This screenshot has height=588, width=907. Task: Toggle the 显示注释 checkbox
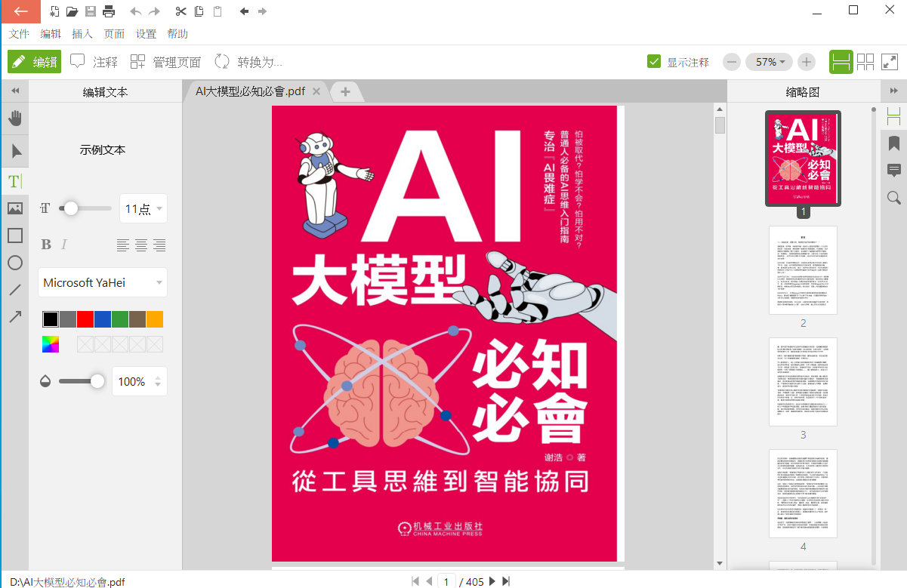point(655,62)
